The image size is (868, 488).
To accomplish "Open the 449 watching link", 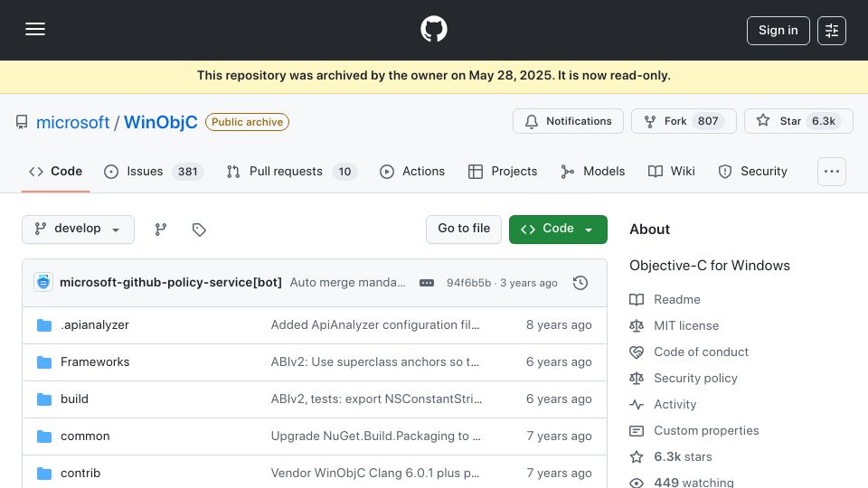I will click(693, 482).
